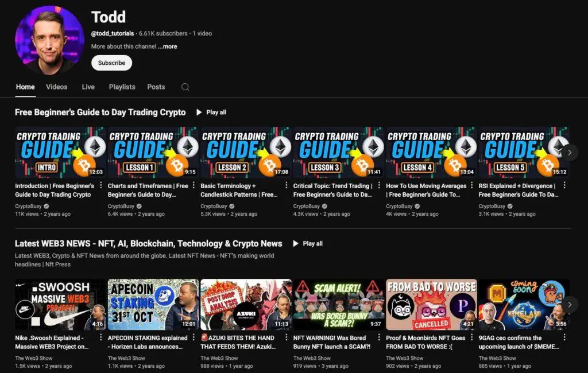Click the right arrow on the trading guide carousel
The width and height of the screenshot is (588, 373).
(569, 152)
